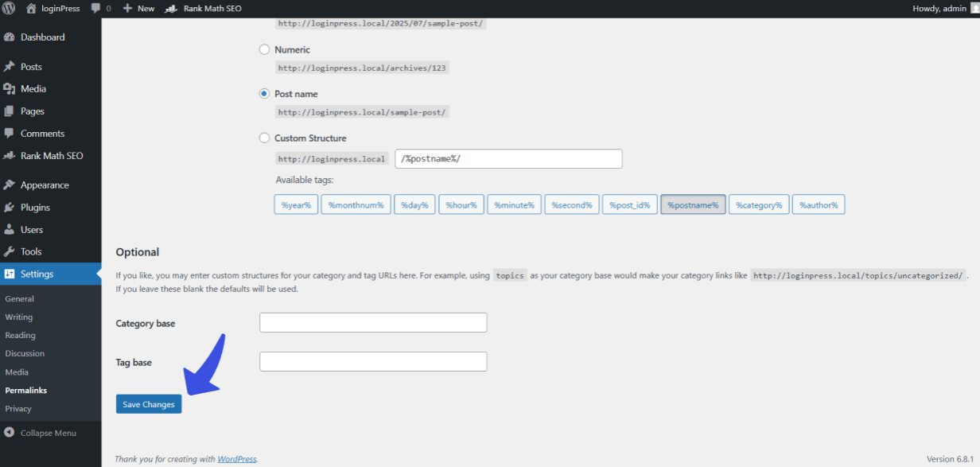This screenshot has height=467, width=980.
Task: Click the plus icon for New content
Action: click(127, 9)
